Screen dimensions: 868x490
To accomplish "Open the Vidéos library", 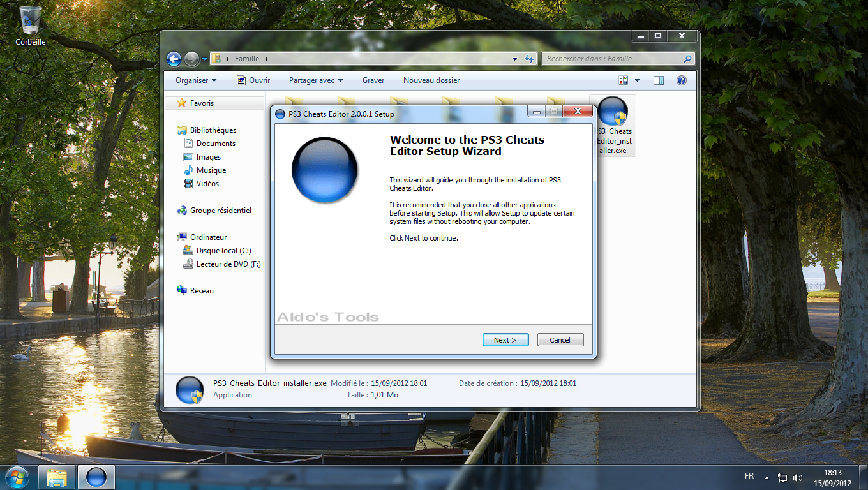I will (207, 184).
